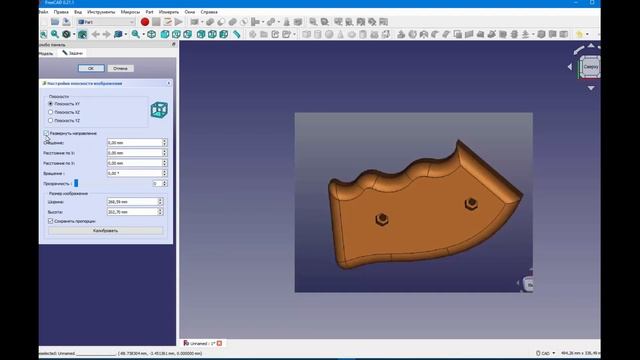Rotate view with the nav cube left arrow
This screenshot has width=640, height=360.
pos(570,67)
